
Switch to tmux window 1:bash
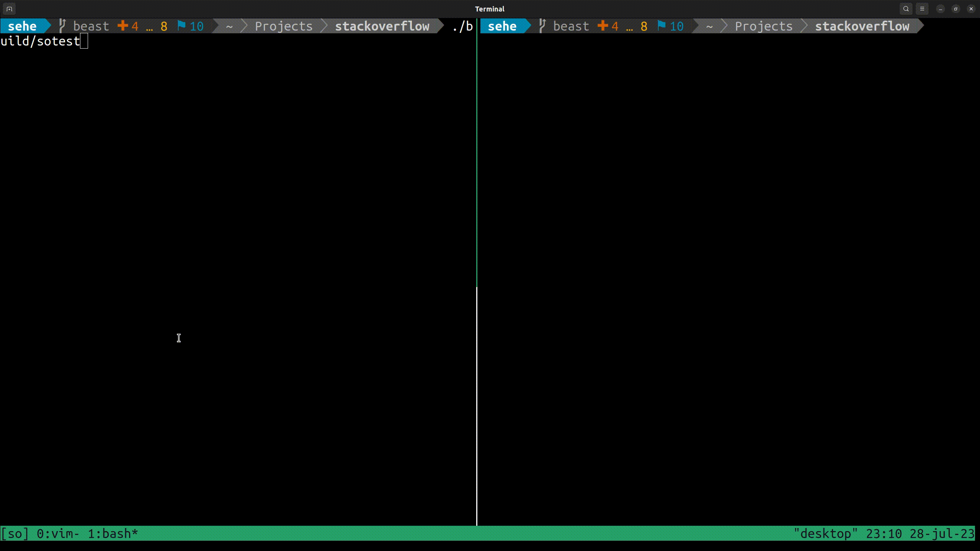tap(112, 533)
